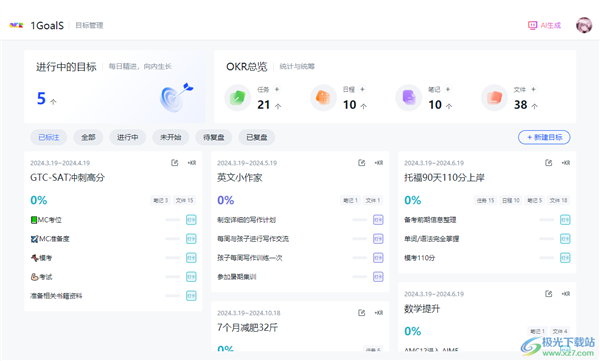
Task: Click the 模考110分 progress bar
Action: click(x=546, y=258)
